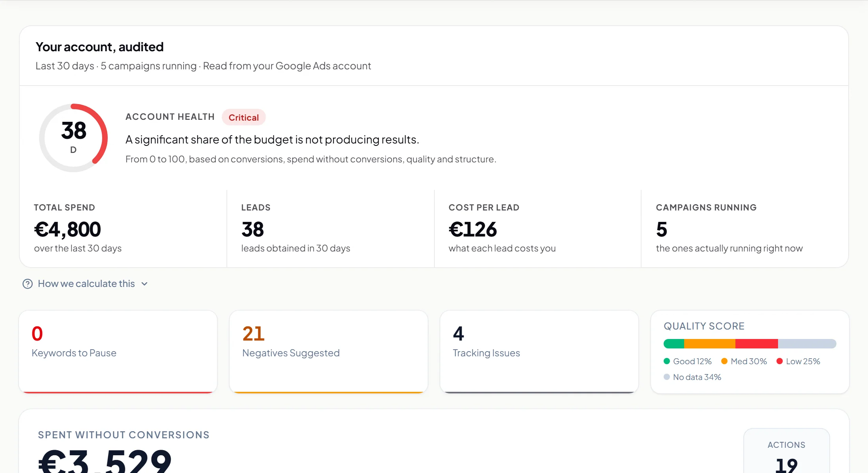This screenshot has width=868, height=473.
Task: Click the 'Last 30 days · 5 campaigns running' subtitle
Action: tap(116, 66)
